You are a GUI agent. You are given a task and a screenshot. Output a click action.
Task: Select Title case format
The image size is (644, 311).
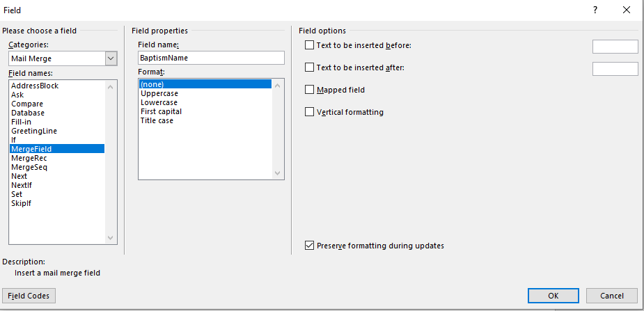(157, 120)
